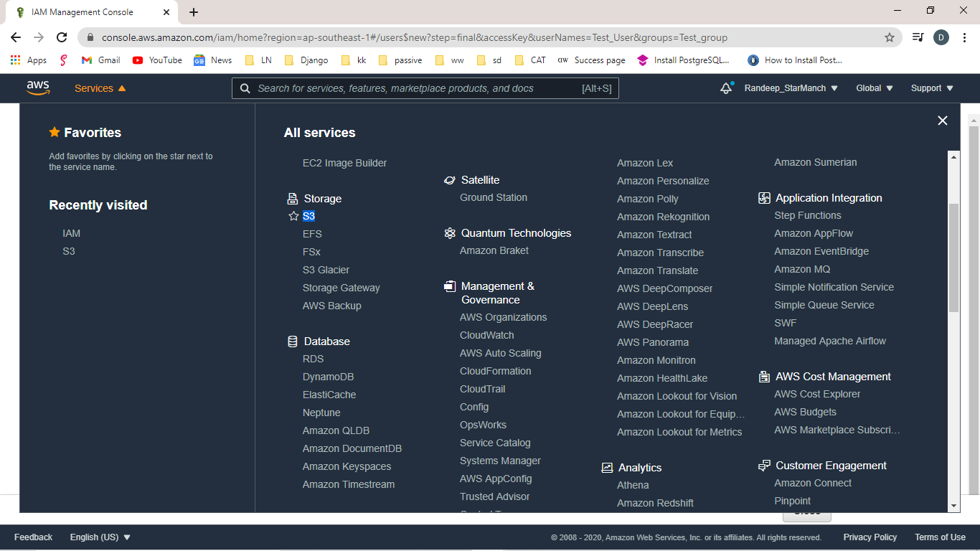The image size is (980, 551).
Task: Go back using the browser back arrow
Action: click(16, 37)
